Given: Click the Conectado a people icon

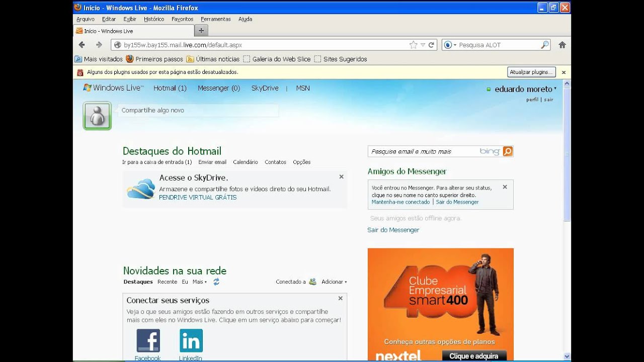Looking at the screenshot, I should point(312,282).
